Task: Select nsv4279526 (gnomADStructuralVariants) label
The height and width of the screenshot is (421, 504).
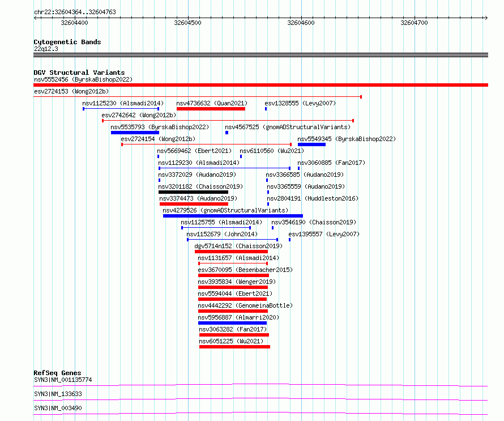Action: pos(225,210)
